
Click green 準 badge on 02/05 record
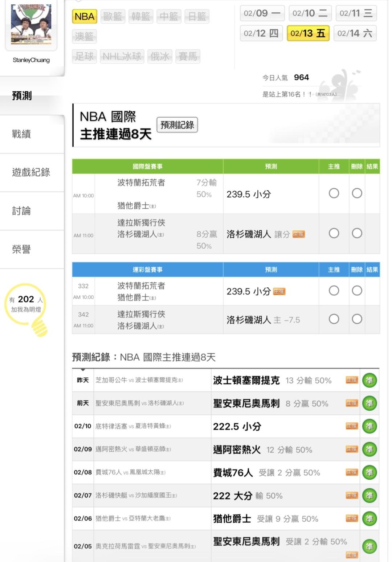(x=369, y=546)
